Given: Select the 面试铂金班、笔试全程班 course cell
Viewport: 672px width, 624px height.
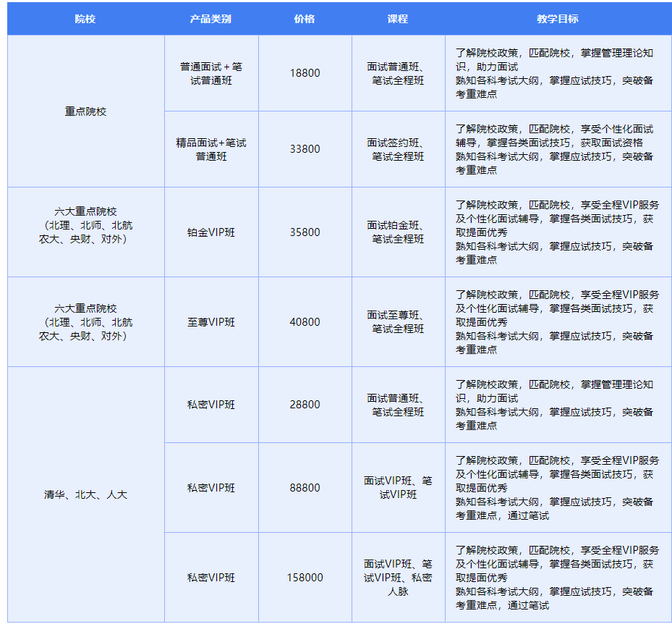Looking at the screenshot, I should [399, 232].
